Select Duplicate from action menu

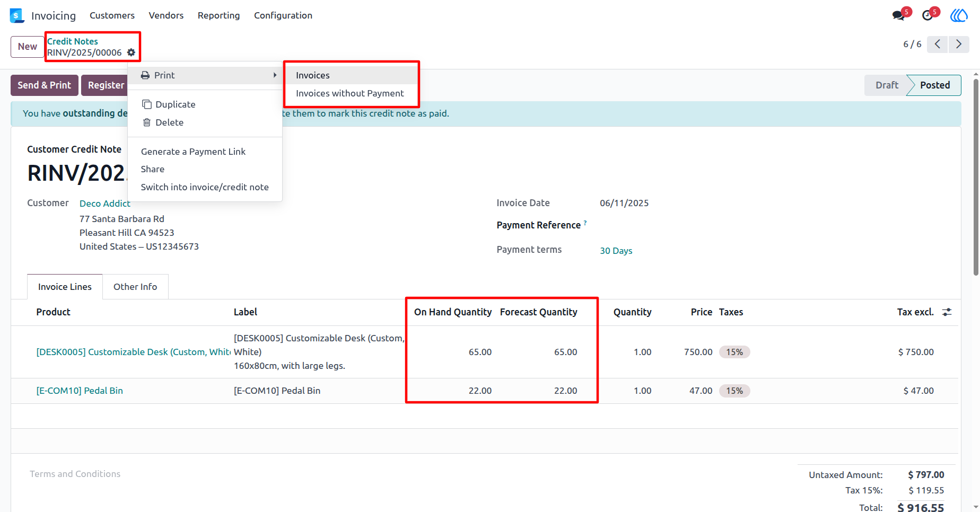(205, 104)
